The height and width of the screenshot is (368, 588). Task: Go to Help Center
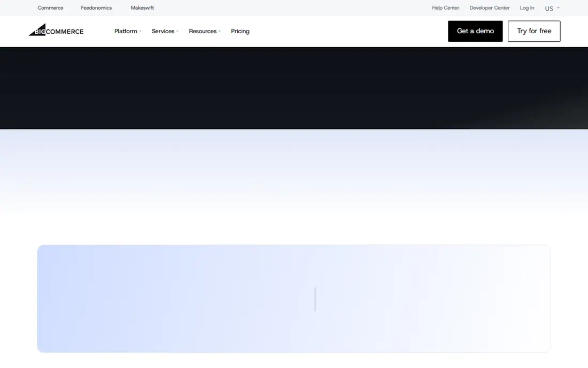coord(445,8)
